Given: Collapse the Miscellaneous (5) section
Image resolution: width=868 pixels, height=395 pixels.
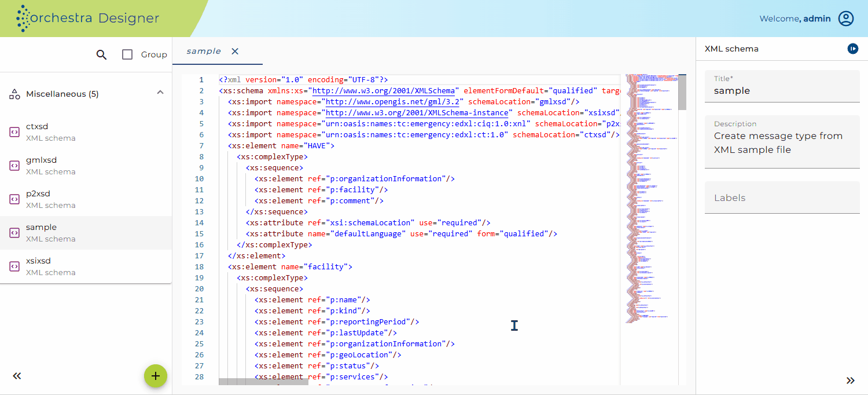Looking at the screenshot, I should pyautogui.click(x=160, y=93).
